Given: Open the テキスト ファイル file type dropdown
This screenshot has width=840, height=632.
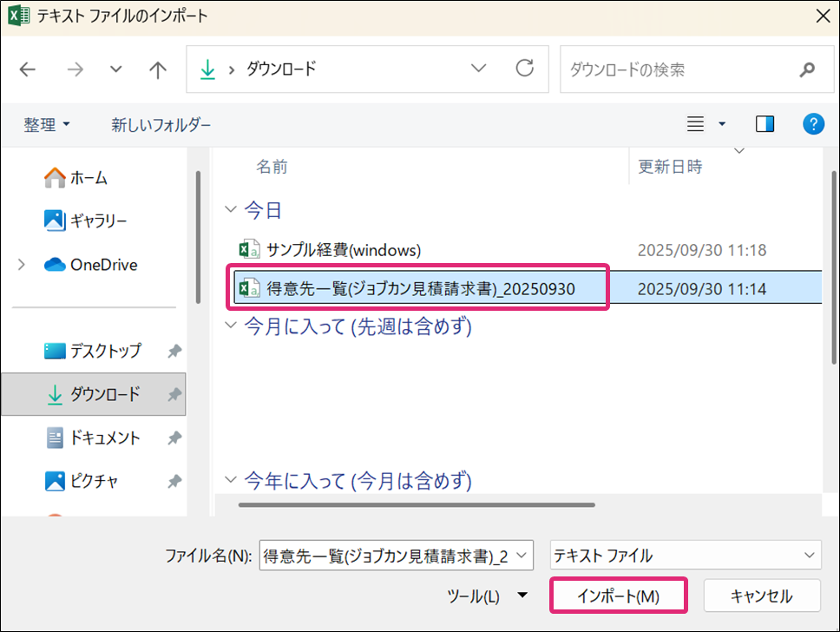Looking at the screenshot, I should pyautogui.click(x=685, y=556).
